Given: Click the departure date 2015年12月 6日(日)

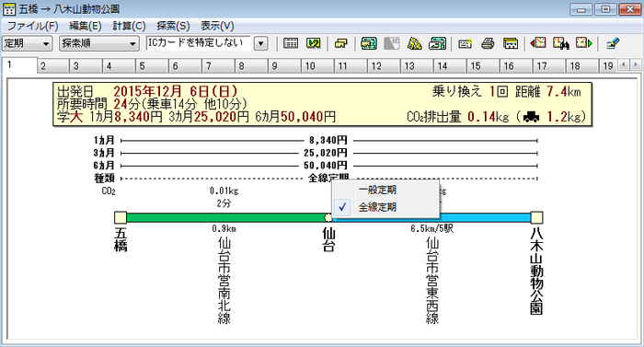Looking at the screenshot, I should 176,91.
